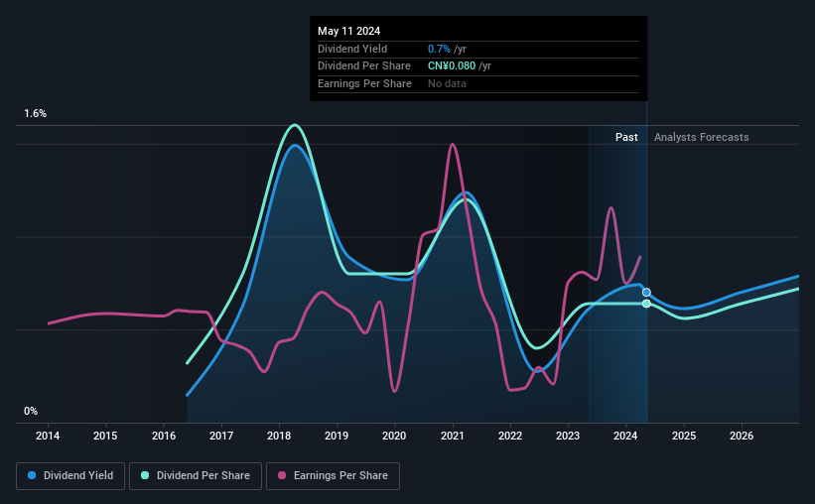Screen dimensions: 815x504
Task: Select the 2025 x-axis label
Action: (x=684, y=436)
